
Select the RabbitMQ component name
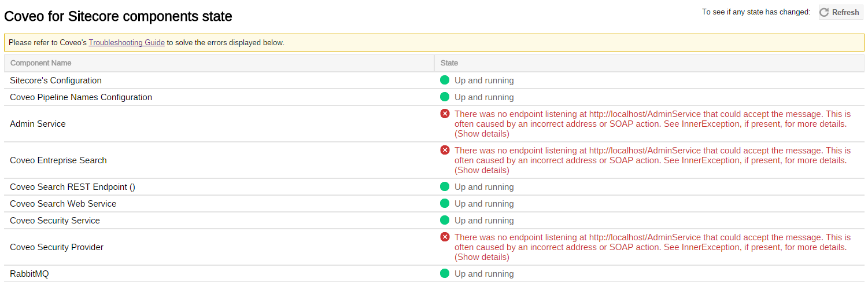pyautogui.click(x=29, y=274)
